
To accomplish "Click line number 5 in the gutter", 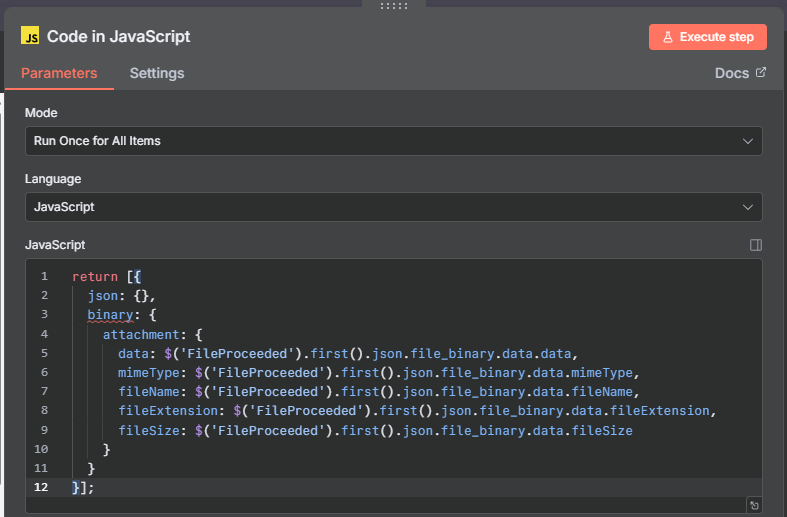I will [45, 353].
